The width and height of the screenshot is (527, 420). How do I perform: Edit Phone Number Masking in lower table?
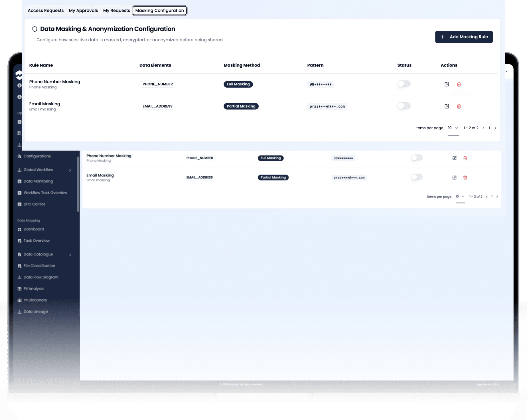pyautogui.click(x=454, y=158)
